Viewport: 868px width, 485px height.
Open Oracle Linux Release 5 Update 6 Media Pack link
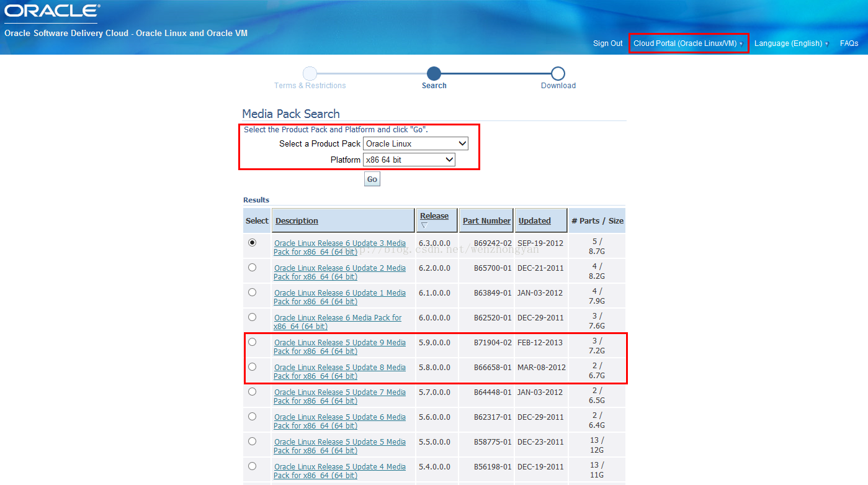pos(339,421)
